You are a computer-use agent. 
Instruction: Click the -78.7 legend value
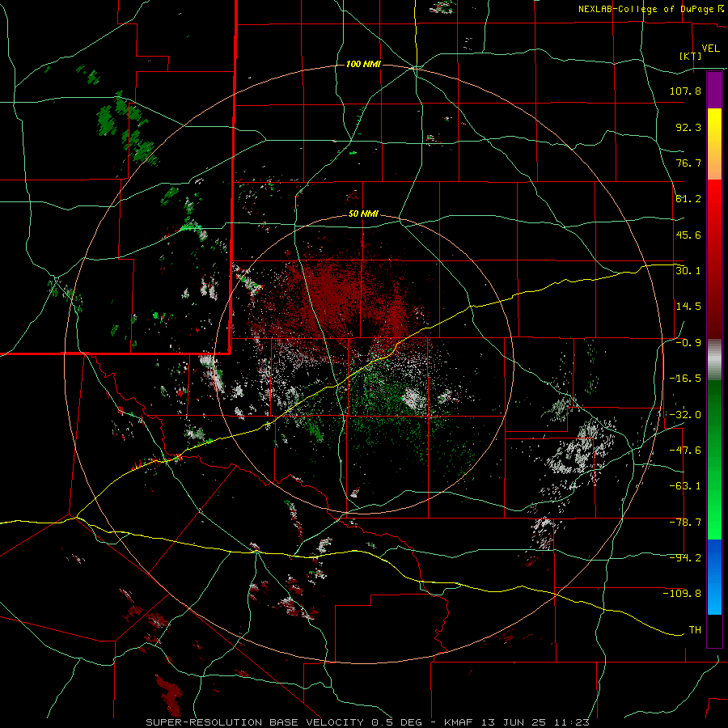click(685, 523)
